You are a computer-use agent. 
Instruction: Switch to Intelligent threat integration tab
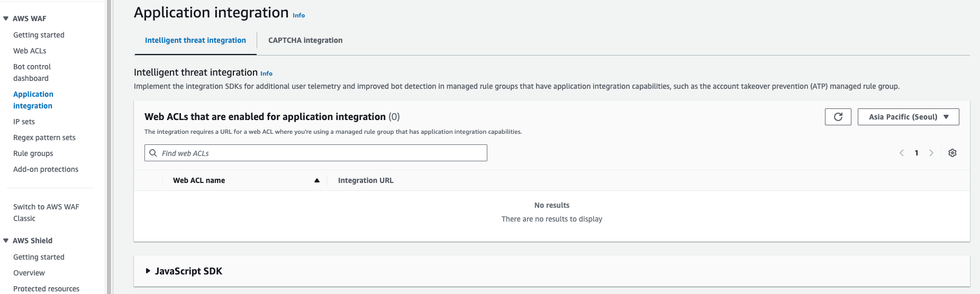(x=195, y=40)
